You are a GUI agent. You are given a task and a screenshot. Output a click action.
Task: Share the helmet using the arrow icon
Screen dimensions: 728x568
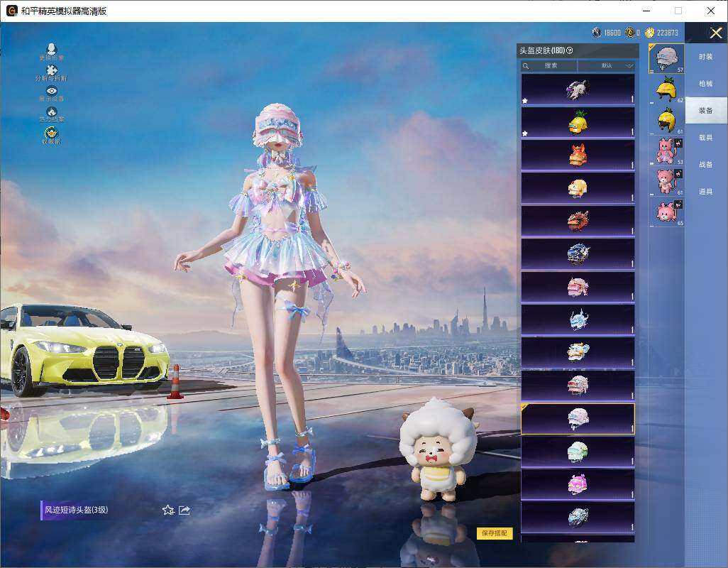[x=184, y=510]
